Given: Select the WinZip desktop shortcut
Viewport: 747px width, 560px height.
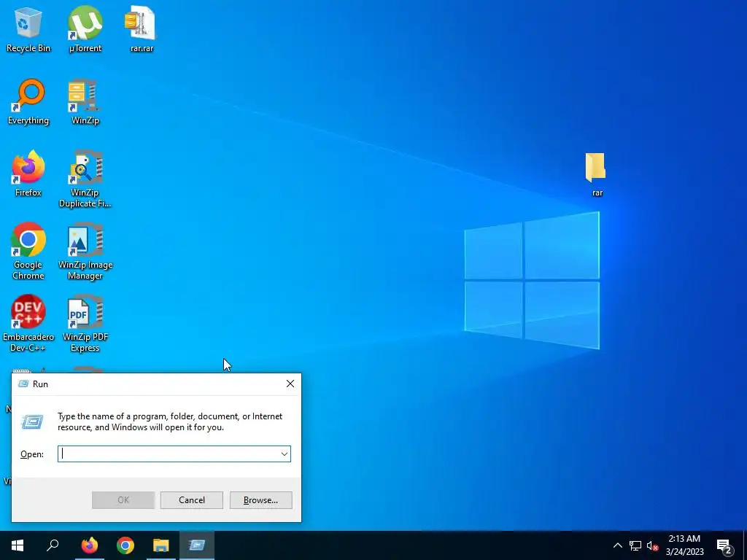Looking at the screenshot, I should (x=85, y=102).
